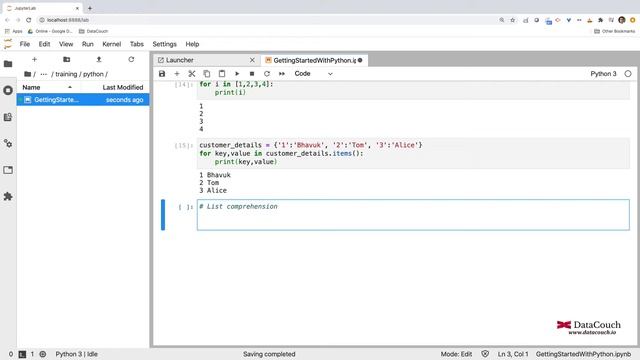This screenshot has height=360, width=640.
Task: Open the Tabs menu
Action: click(x=137, y=44)
